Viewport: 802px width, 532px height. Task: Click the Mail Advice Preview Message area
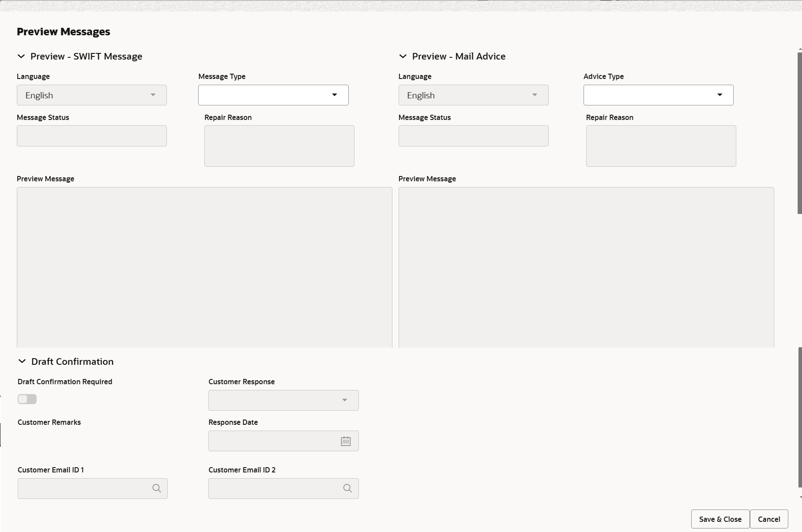[586, 267]
